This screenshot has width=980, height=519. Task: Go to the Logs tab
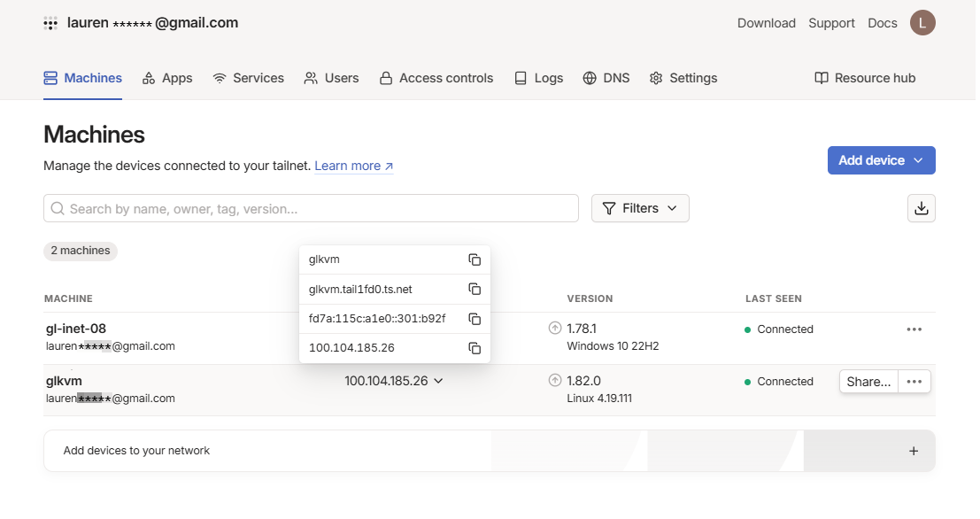pyautogui.click(x=538, y=78)
